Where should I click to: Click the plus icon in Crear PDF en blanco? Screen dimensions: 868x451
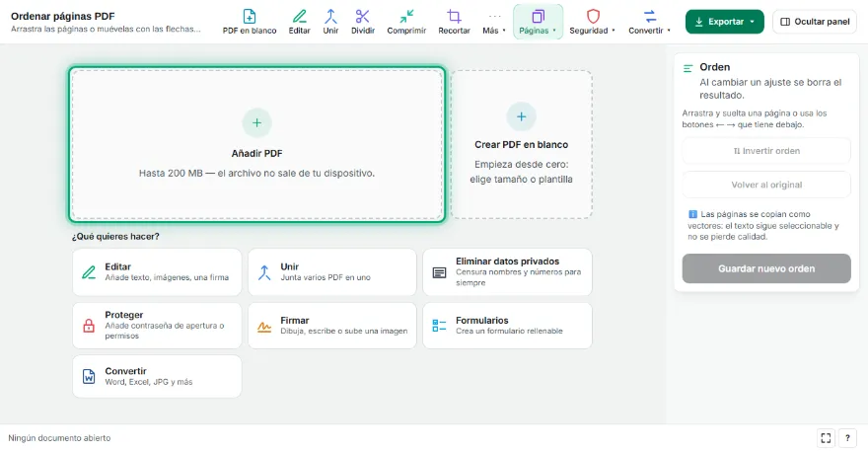click(x=522, y=116)
